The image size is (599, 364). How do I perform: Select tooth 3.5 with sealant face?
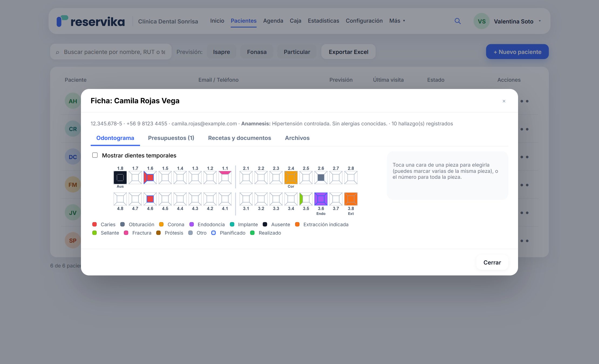(306, 199)
